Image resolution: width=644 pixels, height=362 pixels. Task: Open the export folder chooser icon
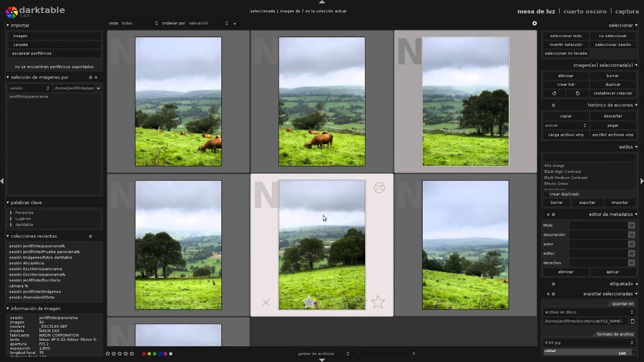click(632, 321)
